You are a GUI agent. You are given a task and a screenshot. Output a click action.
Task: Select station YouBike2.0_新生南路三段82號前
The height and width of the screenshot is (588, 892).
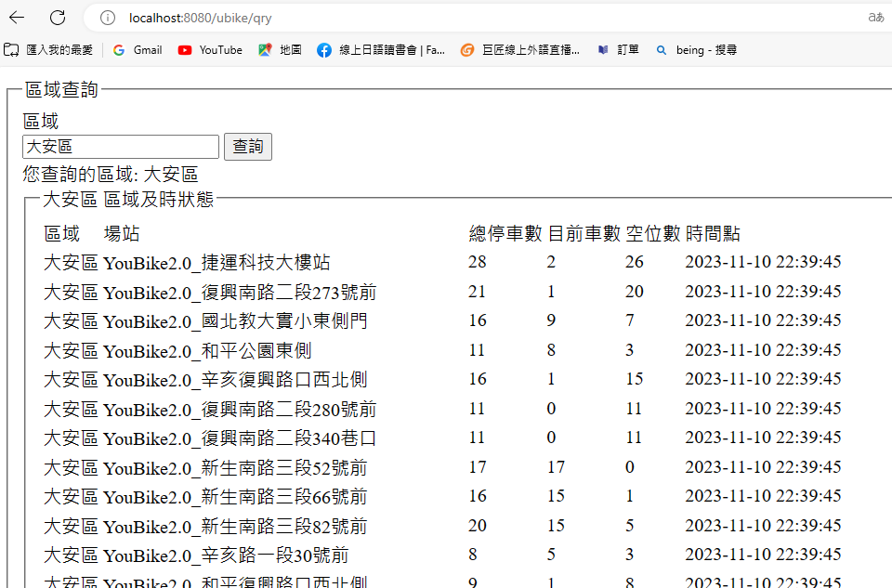coord(235,527)
